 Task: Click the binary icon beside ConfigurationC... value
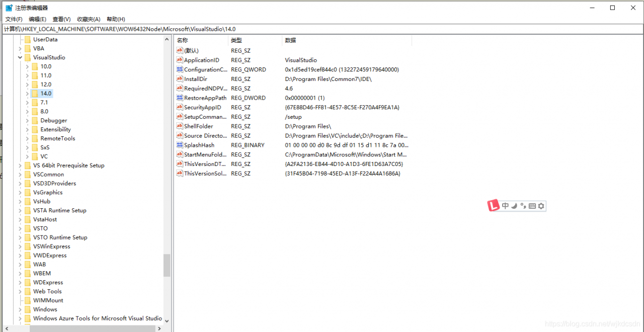pyautogui.click(x=180, y=69)
